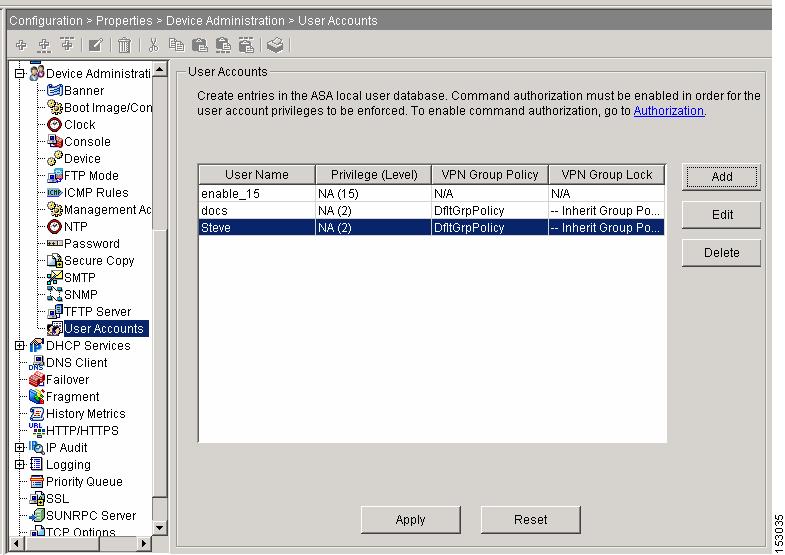Select the docs user row
The image size is (785, 555).
click(432, 211)
